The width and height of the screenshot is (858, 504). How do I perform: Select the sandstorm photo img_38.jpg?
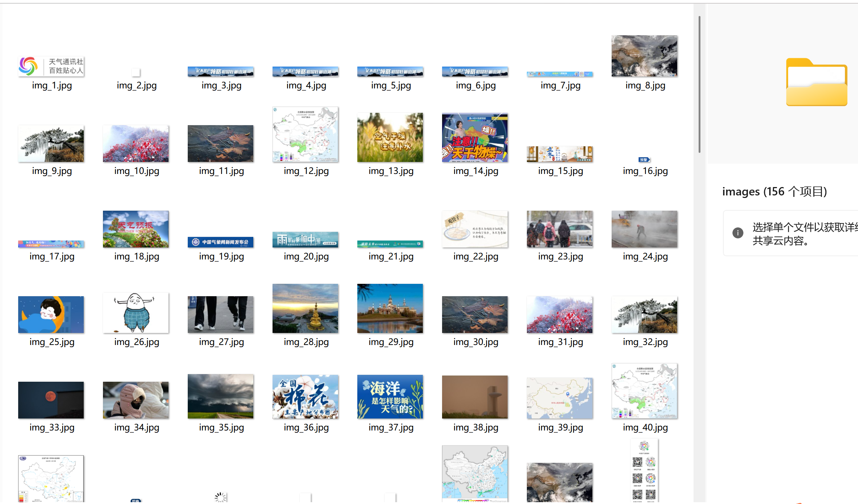coord(475,397)
